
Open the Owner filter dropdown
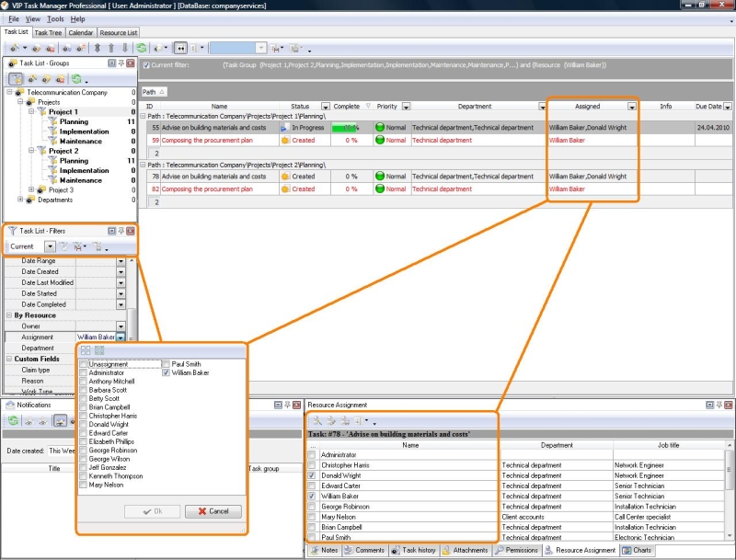(x=121, y=326)
